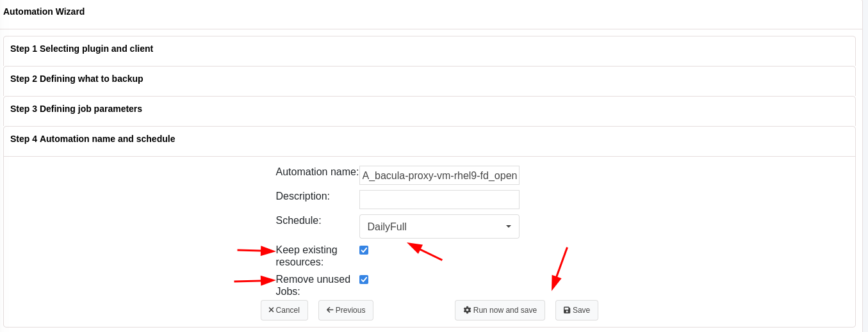Click the 'Automation name:' label
This screenshot has width=868, height=332.
click(x=317, y=172)
